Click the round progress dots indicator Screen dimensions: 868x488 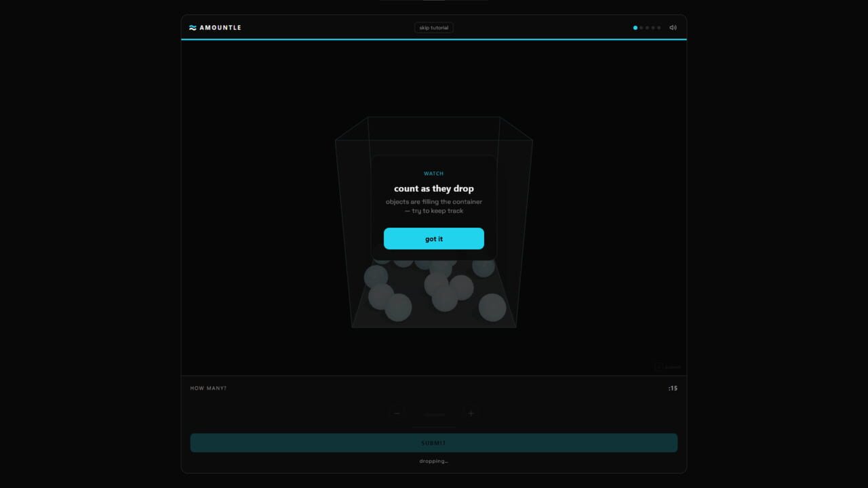tap(647, 28)
